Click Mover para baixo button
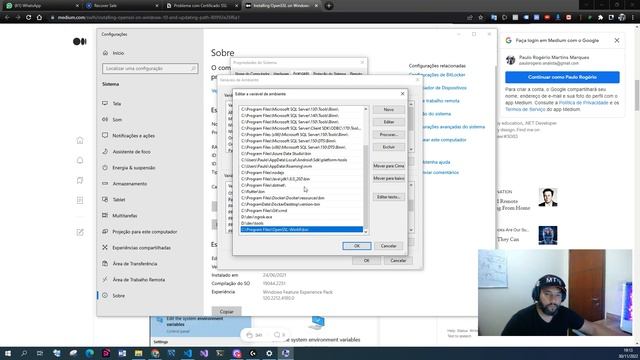The height and width of the screenshot is (360, 640). click(389, 178)
